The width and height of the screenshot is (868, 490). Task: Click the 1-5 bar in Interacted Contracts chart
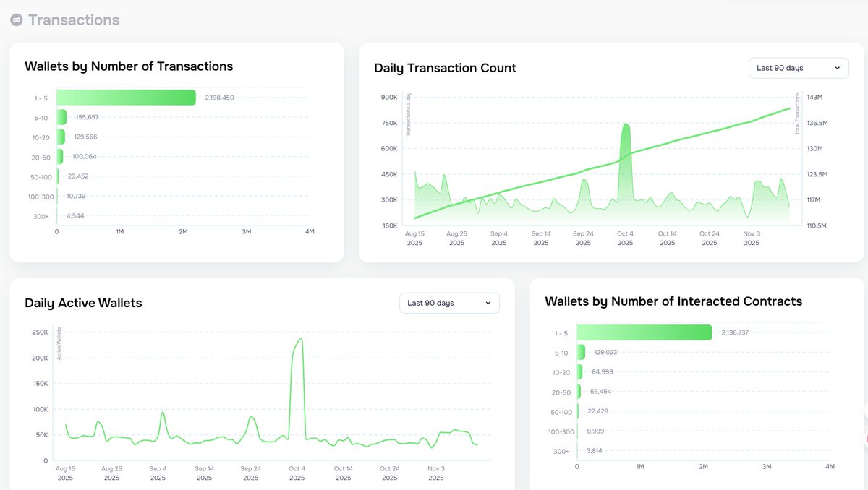[x=644, y=332]
